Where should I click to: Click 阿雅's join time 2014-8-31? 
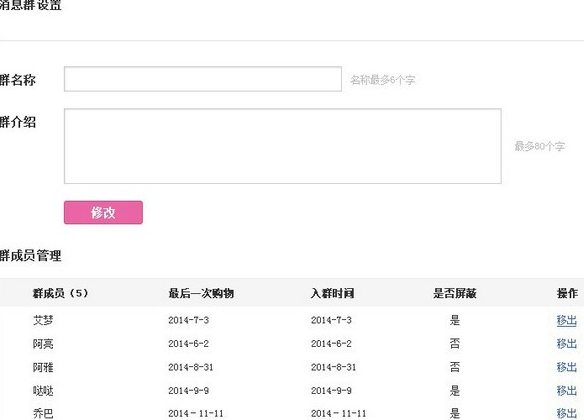point(333,367)
